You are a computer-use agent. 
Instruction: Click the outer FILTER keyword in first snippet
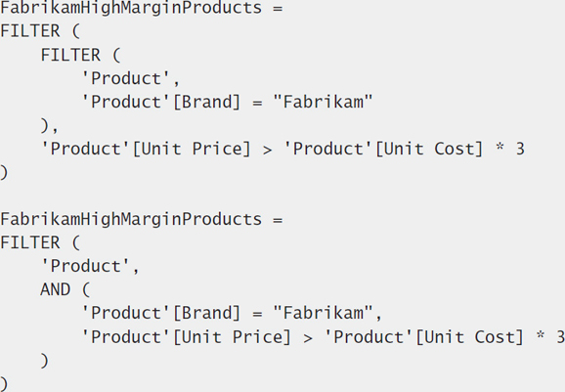click(30, 31)
